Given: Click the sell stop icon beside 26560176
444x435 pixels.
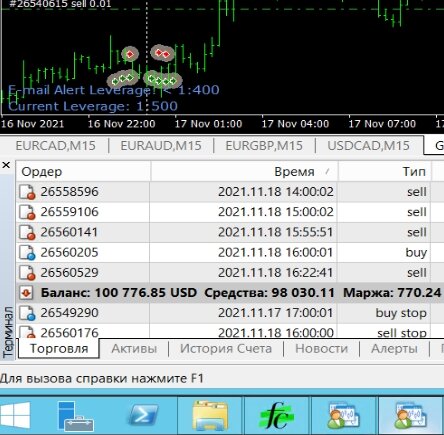Looking at the screenshot, I should tap(27, 331).
